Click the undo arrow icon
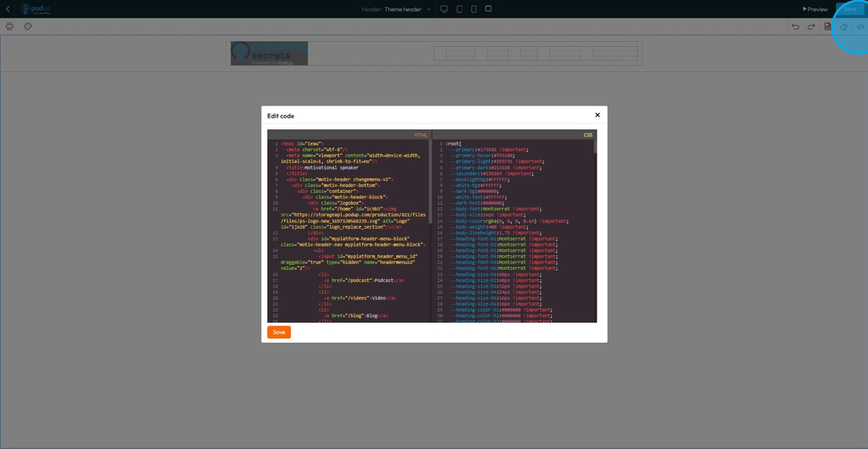 [x=795, y=26]
